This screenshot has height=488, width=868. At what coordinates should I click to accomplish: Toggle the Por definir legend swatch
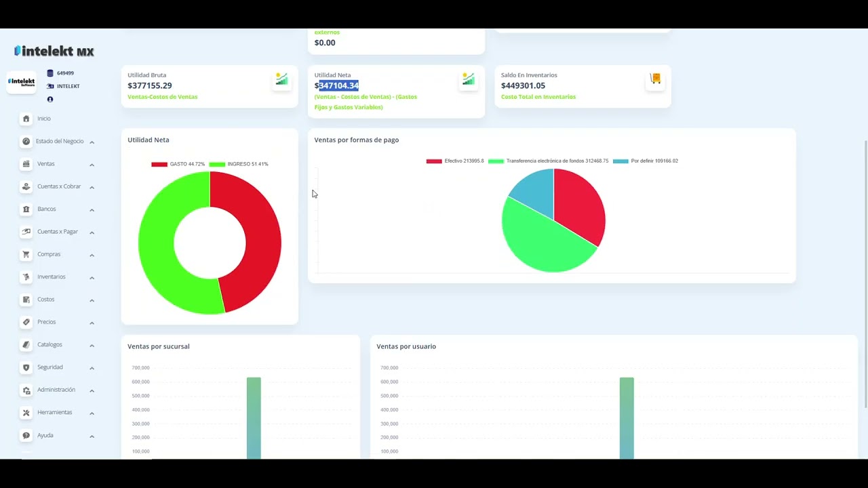620,161
